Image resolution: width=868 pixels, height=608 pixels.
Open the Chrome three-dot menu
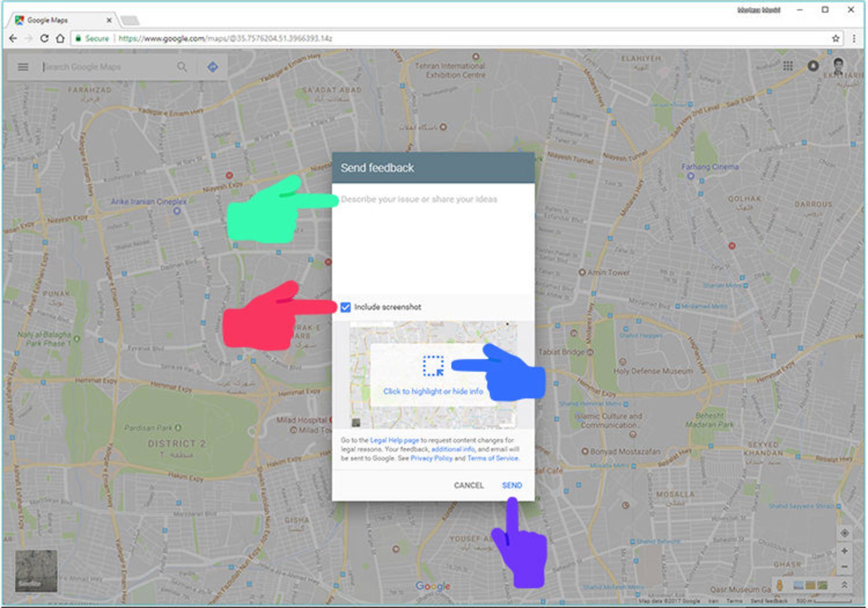854,38
